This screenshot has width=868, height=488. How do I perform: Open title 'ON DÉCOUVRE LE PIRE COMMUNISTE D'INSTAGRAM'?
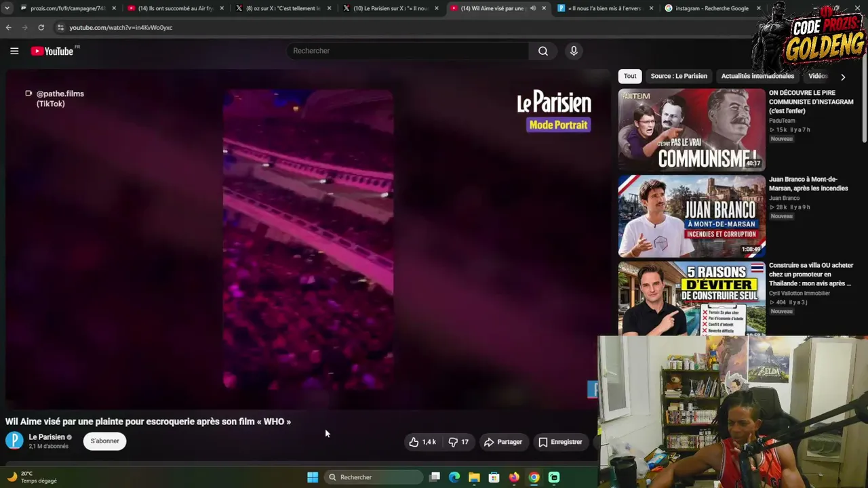pyautogui.click(x=811, y=102)
